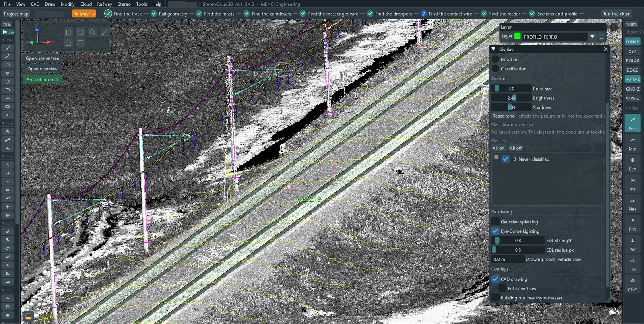644x324 pixels.
Task: Click the yellow panel icon at viewport bottom-left
Action: click(28, 316)
